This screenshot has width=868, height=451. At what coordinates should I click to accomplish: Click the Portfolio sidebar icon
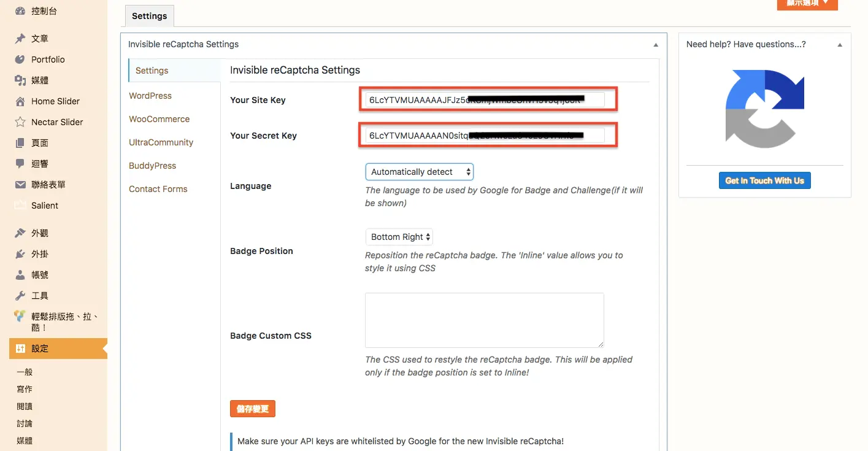coord(20,60)
